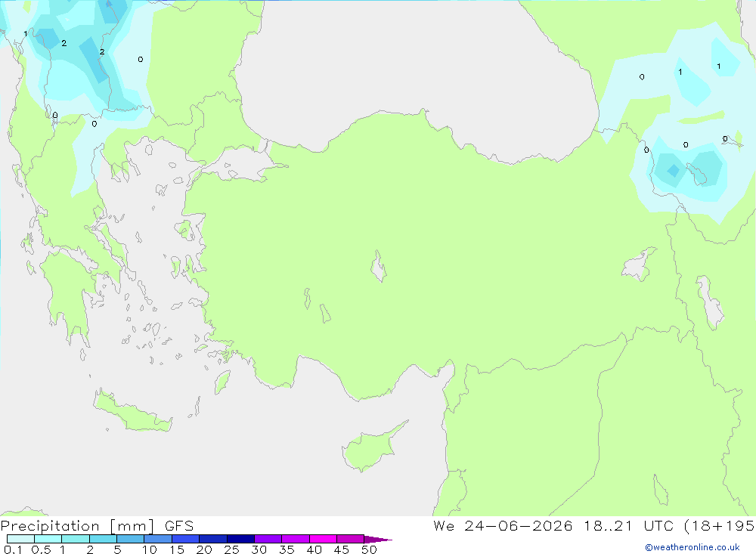Click the '35' legend scale label
756x554 pixels.
coord(287,549)
